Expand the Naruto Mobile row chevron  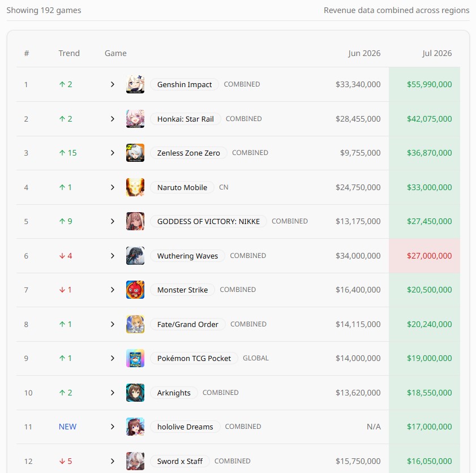[113, 187]
